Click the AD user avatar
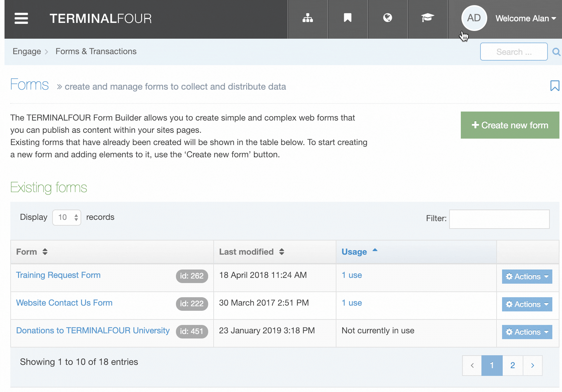562x392 pixels. click(x=474, y=18)
